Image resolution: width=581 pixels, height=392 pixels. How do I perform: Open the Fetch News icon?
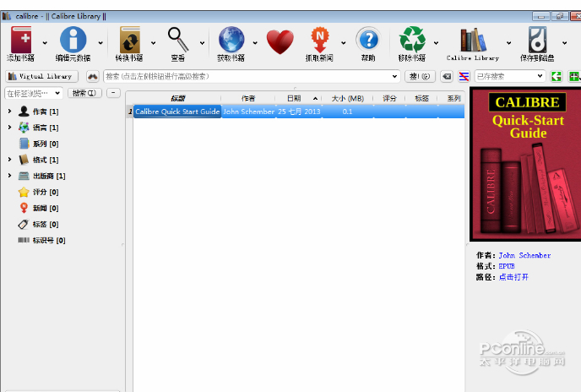[319, 39]
